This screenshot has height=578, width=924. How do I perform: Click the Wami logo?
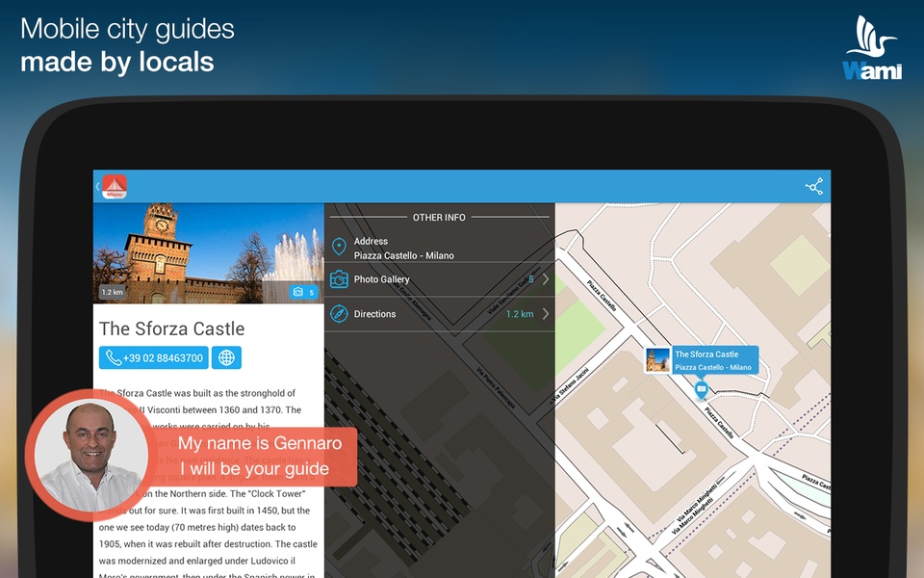(x=872, y=48)
